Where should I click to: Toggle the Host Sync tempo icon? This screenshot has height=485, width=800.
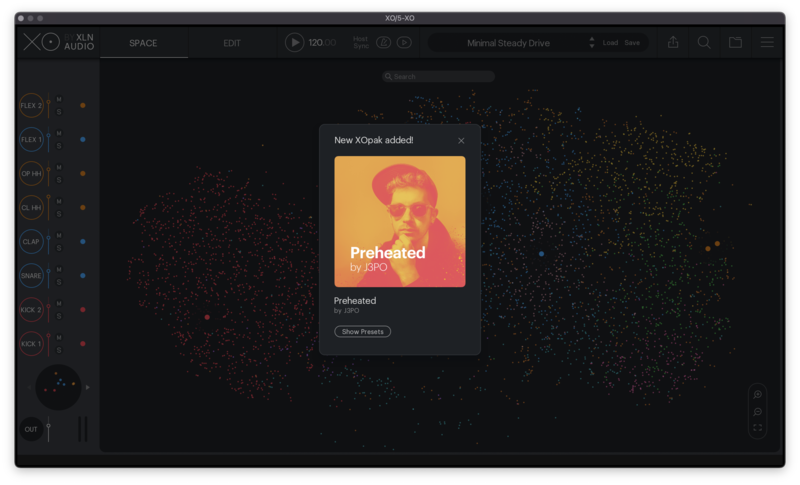384,42
